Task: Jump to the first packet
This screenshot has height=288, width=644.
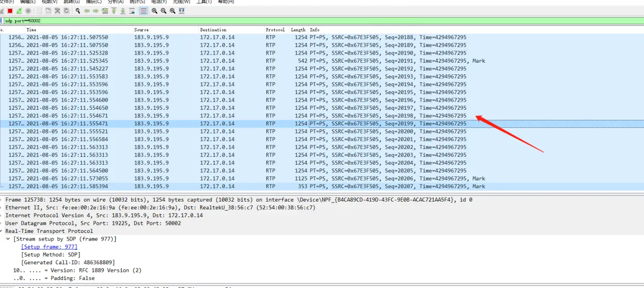Action: click(114, 11)
